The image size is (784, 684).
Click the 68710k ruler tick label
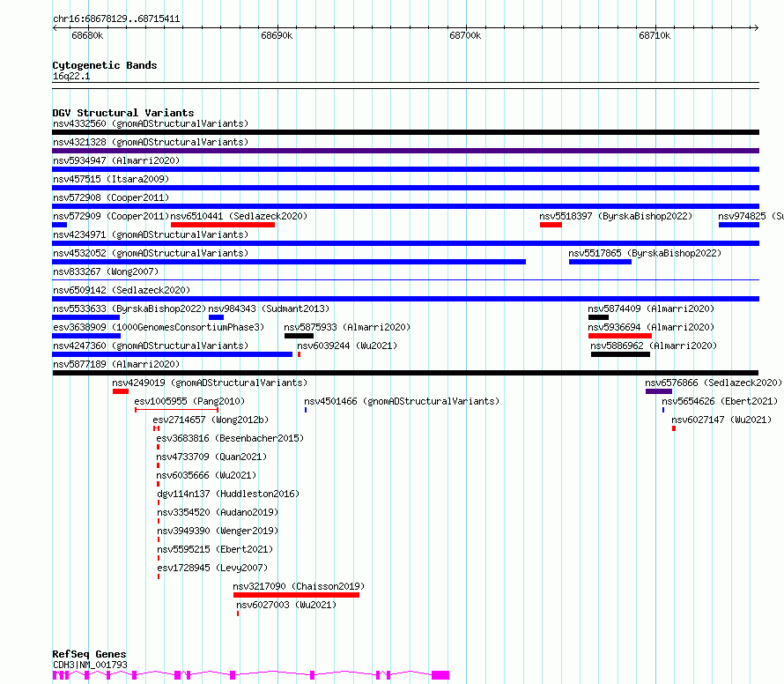coord(655,35)
